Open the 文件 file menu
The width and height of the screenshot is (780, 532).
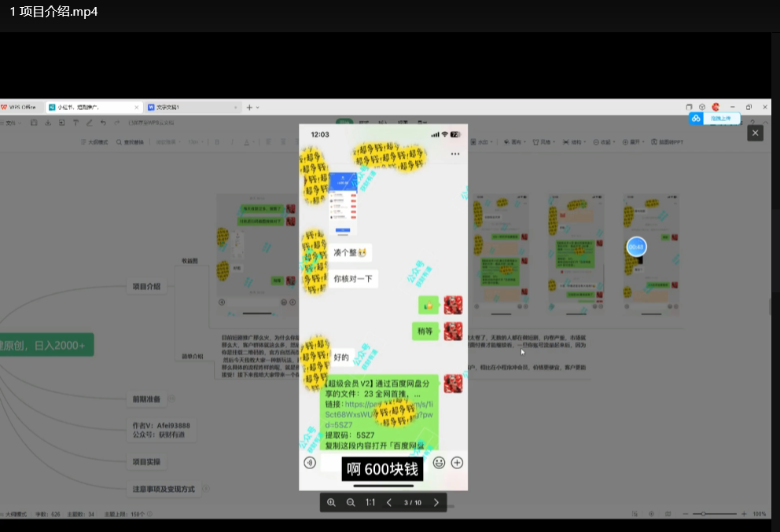coord(12,123)
